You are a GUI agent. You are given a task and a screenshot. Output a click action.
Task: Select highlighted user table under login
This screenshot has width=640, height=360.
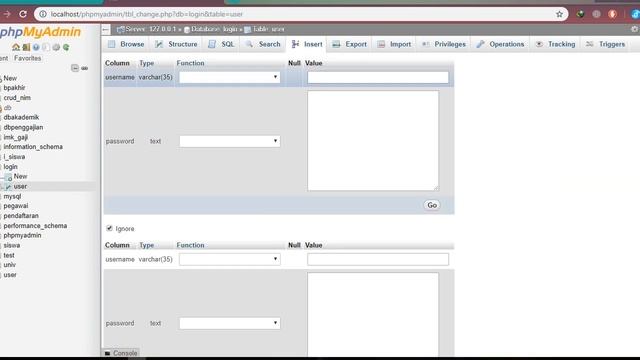click(20, 186)
